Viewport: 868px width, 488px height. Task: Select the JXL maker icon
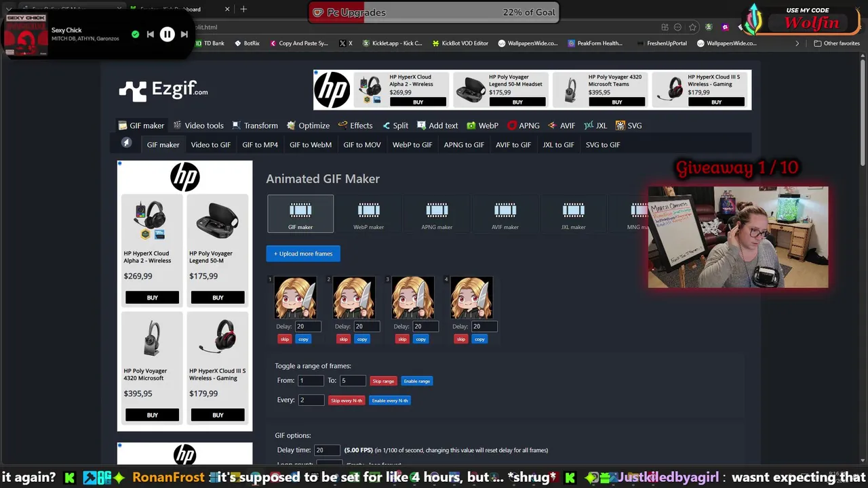573,213
